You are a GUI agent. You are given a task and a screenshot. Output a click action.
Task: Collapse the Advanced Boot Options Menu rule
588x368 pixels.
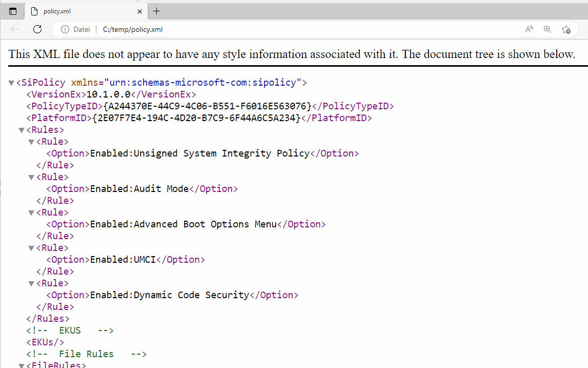31,212
